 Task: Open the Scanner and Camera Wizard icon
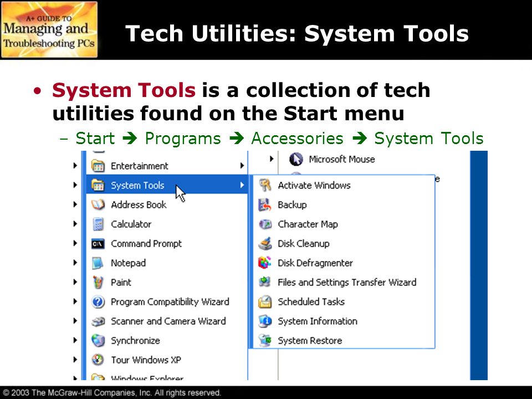tap(98, 321)
